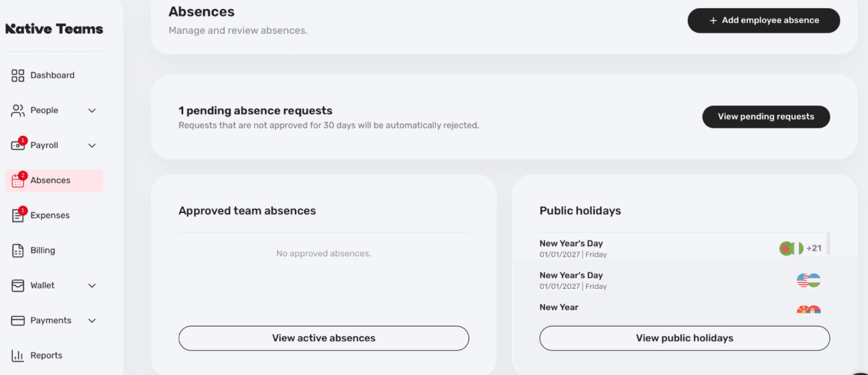This screenshot has width=868, height=375.
Task: Expand the Payroll submenu chevron
Action: pos(92,145)
